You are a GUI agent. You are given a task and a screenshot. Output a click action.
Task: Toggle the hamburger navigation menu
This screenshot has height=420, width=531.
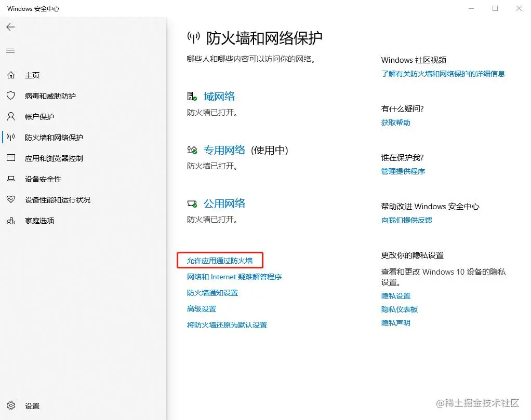10,50
